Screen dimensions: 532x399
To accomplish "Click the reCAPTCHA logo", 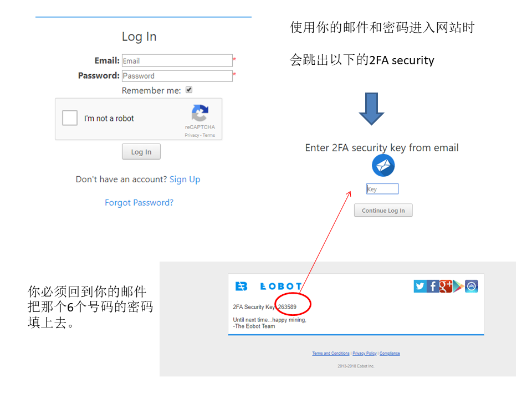I will (200, 113).
